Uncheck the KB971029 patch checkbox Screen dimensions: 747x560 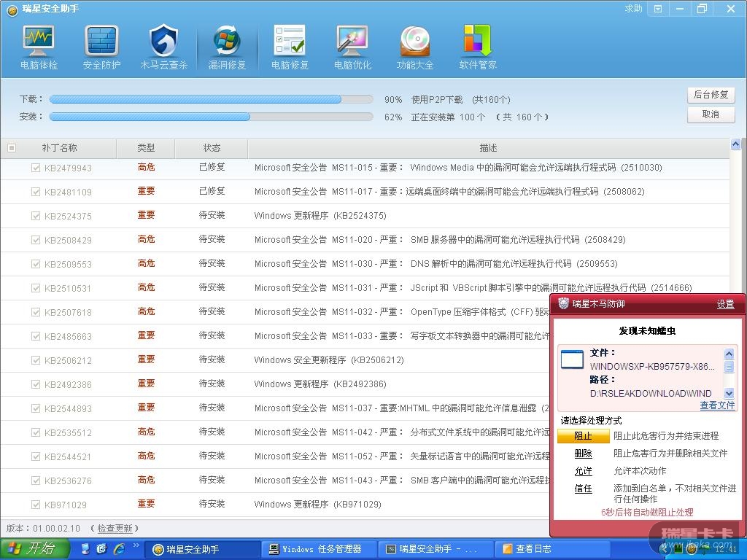[x=36, y=505]
